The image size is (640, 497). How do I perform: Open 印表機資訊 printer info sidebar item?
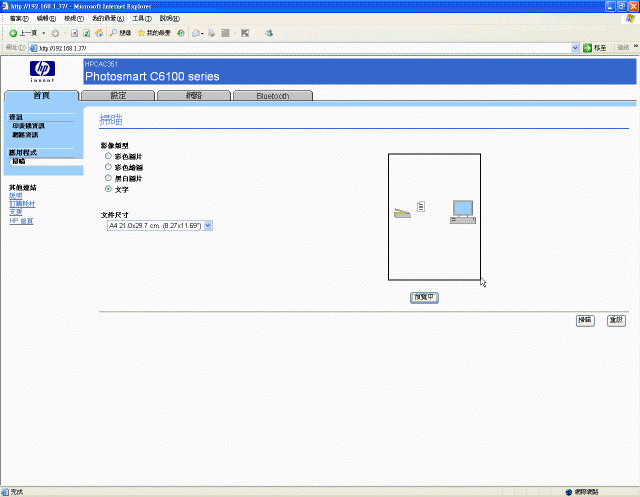(x=29, y=126)
